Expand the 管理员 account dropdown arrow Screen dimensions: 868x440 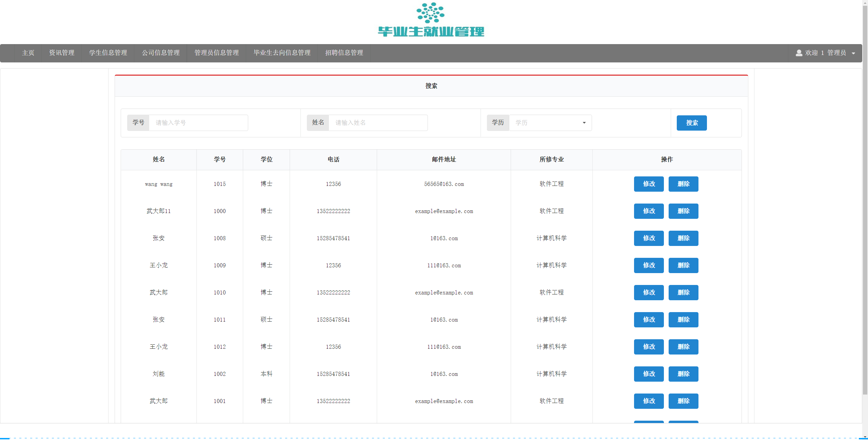[x=853, y=53]
